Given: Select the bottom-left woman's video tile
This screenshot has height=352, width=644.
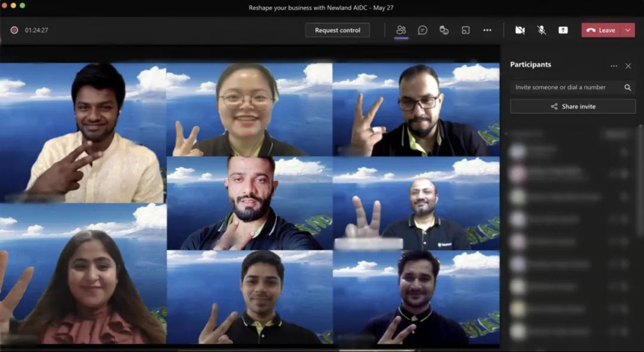Looking at the screenshot, I should tap(83, 273).
